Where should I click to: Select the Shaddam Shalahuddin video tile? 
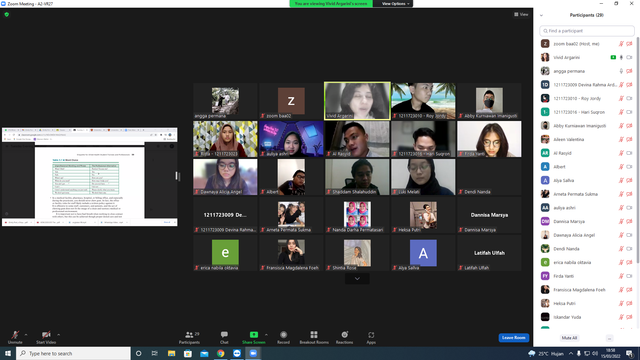pyautogui.click(x=357, y=177)
